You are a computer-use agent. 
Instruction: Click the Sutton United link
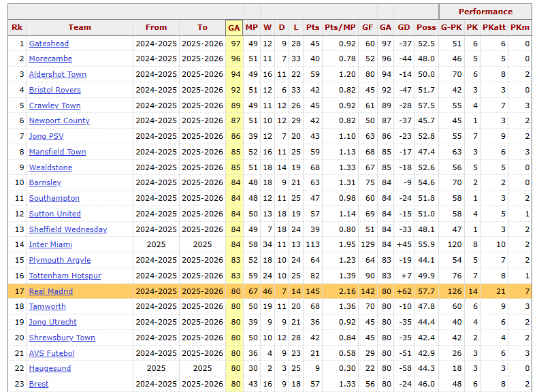click(55, 214)
